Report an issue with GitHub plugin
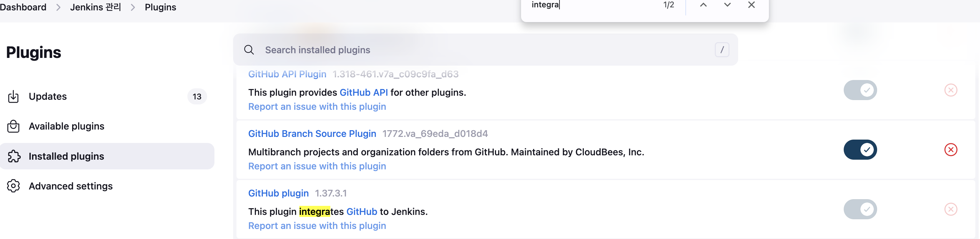This screenshot has width=980, height=239. 317,226
